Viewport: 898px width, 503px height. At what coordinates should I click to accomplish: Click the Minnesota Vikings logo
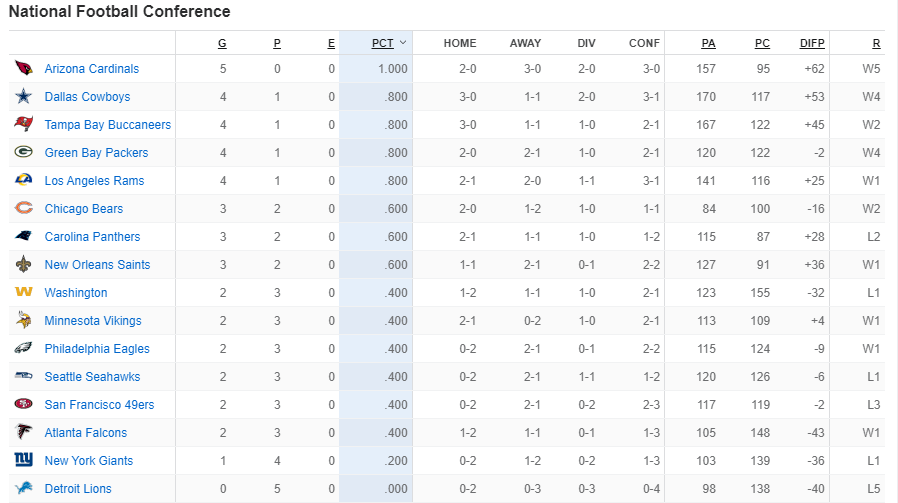click(x=23, y=321)
